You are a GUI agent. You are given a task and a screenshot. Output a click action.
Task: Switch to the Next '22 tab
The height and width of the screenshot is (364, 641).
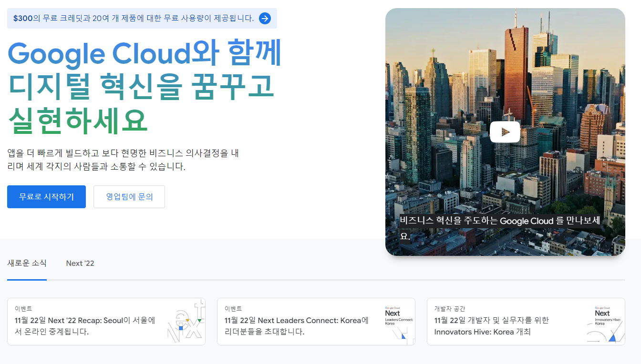[x=80, y=263]
